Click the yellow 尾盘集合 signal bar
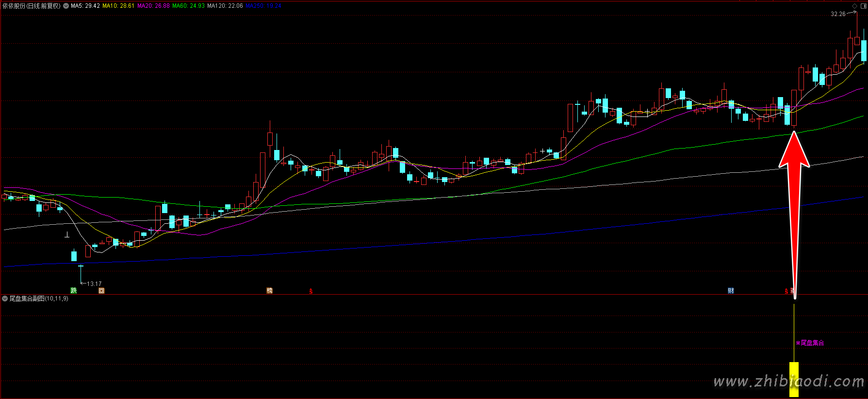 tap(794, 379)
